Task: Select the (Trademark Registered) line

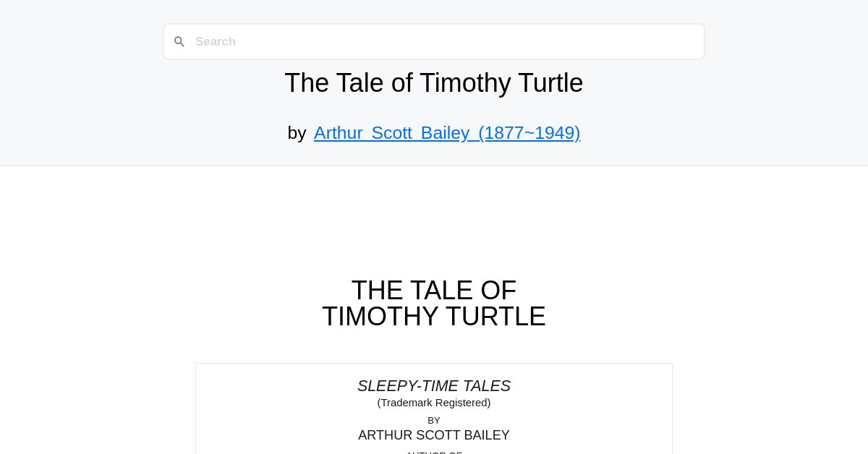Action: tap(434, 403)
